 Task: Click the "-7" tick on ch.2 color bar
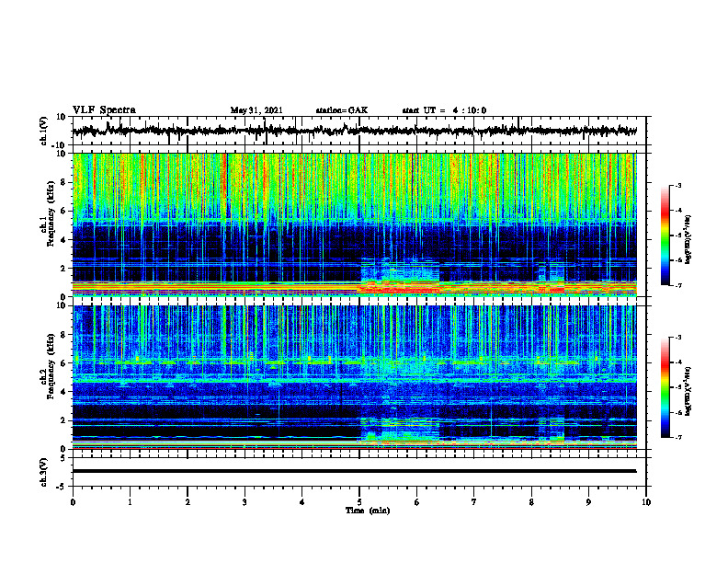(x=677, y=437)
